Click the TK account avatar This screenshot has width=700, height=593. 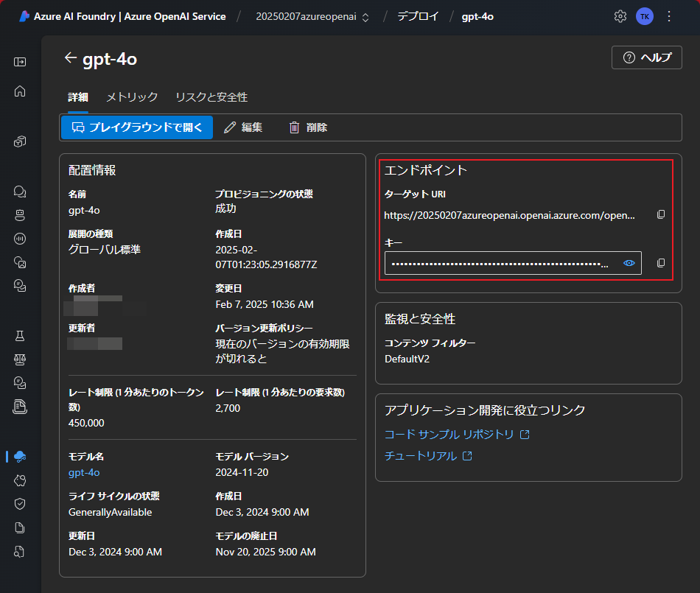pos(645,15)
